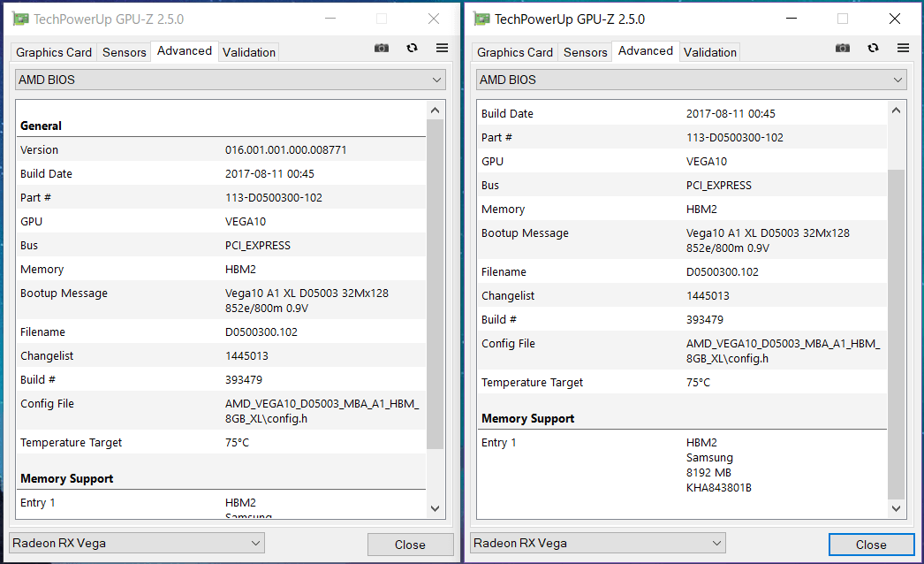Select Advanced tab in left window

(x=185, y=50)
